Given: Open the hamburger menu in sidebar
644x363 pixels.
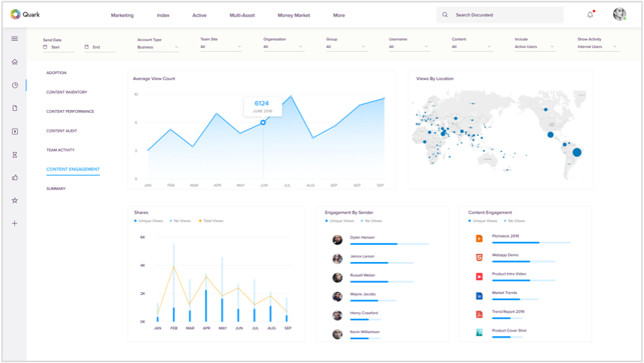Looking at the screenshot, I should (15, 39).
